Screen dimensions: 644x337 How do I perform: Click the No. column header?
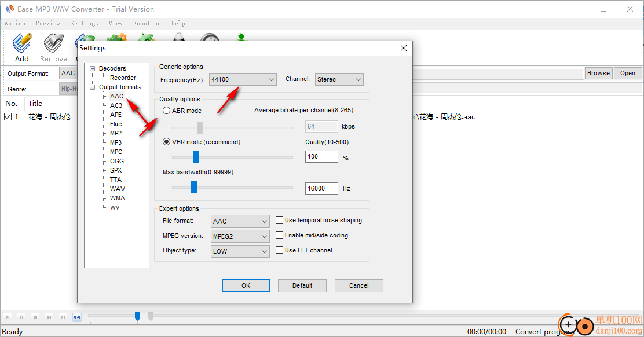coord(13,104)
